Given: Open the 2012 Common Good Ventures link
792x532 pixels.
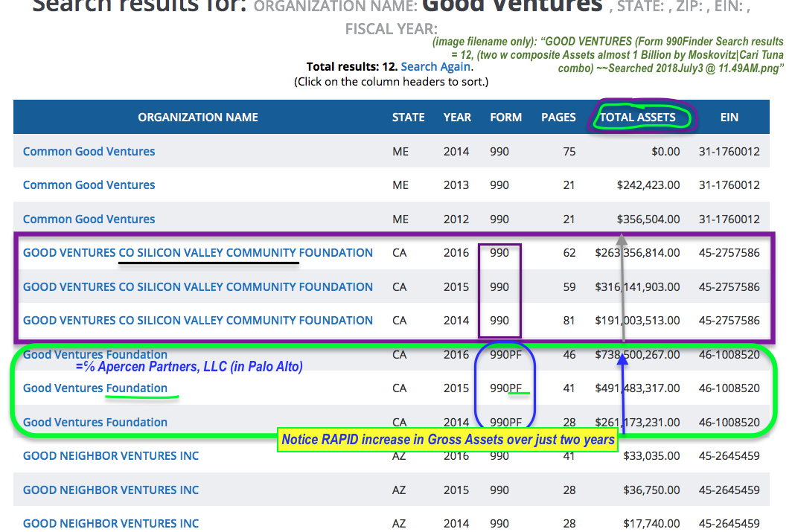Looking at the screenshot, I should pyautogui.click(x=89, y=219).
